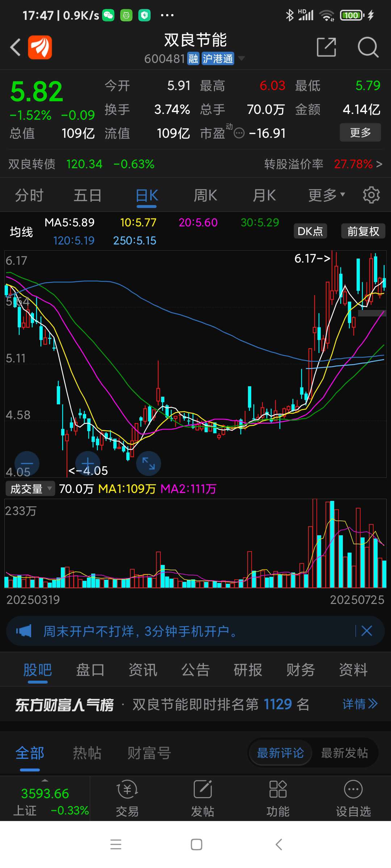Open the 交易 trade icon

pos(127,799)
